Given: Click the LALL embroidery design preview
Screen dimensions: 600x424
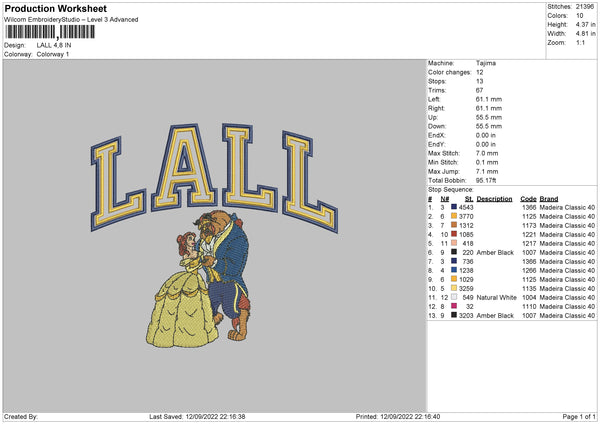Looking at the screenshot, I should pos(214,236).
